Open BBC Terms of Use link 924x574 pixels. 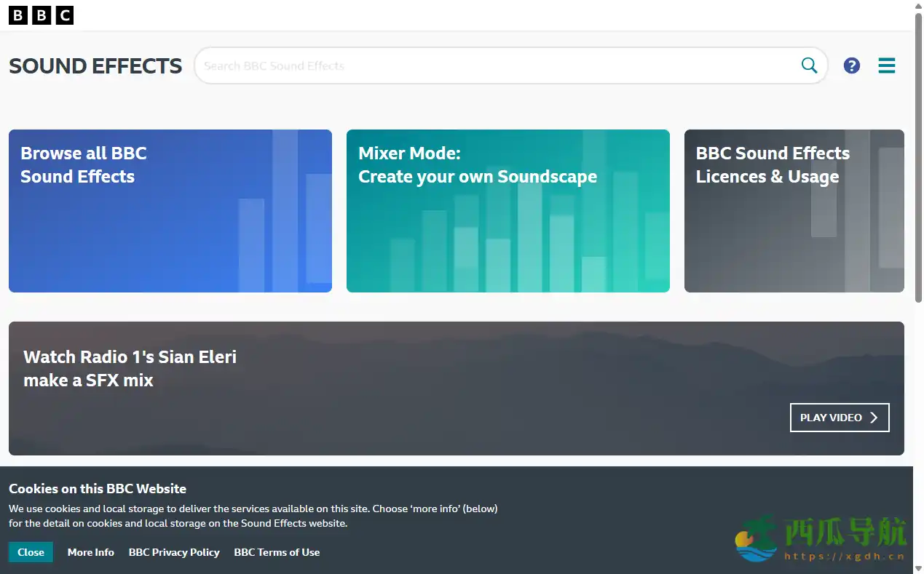(x=277, y=552)
